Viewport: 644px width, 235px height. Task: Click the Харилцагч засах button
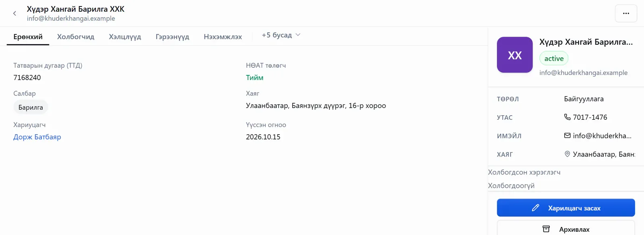click(566, 208)
